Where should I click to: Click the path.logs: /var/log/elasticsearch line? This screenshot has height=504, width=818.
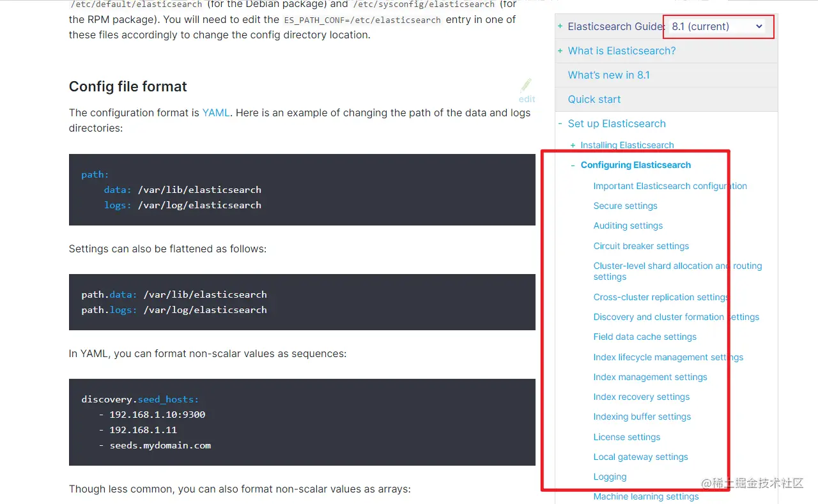(x=174, y=310)
